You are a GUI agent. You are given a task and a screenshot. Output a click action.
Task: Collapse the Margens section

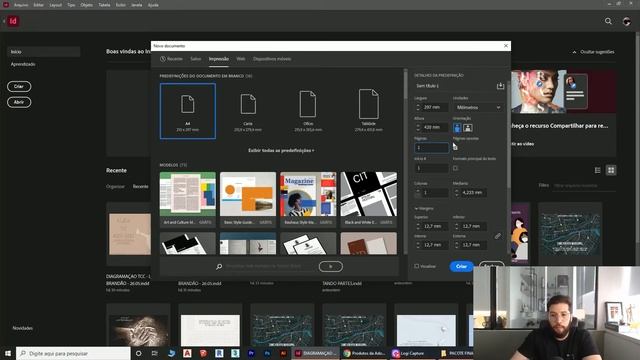tap(416, 209)
